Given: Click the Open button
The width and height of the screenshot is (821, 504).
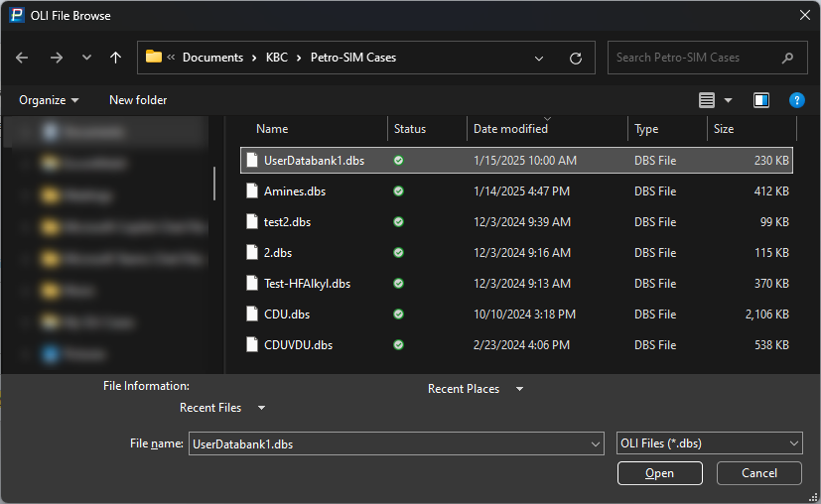Looking at the screenshot, I should pos(660,473).
